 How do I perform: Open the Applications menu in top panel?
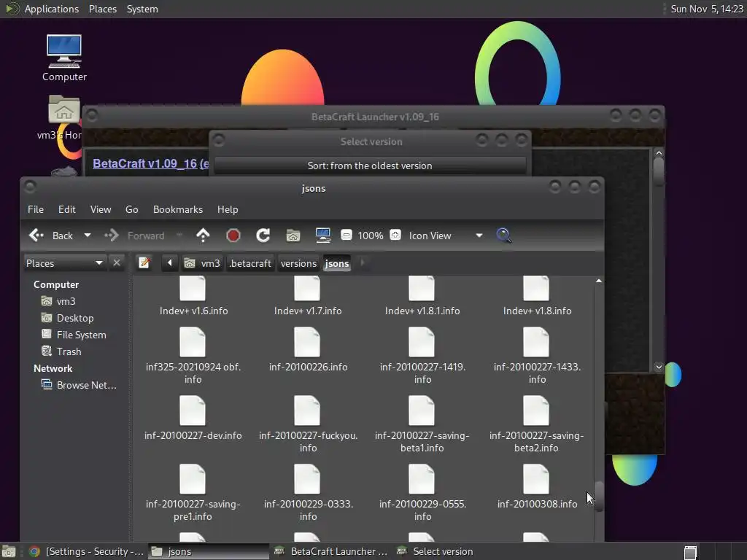(x=52, y=9)
